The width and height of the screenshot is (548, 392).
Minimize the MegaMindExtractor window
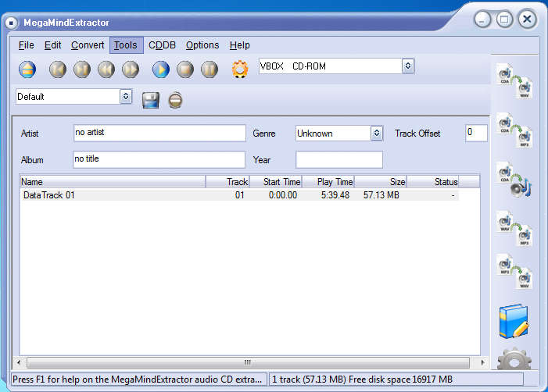(x=482, y=20)
